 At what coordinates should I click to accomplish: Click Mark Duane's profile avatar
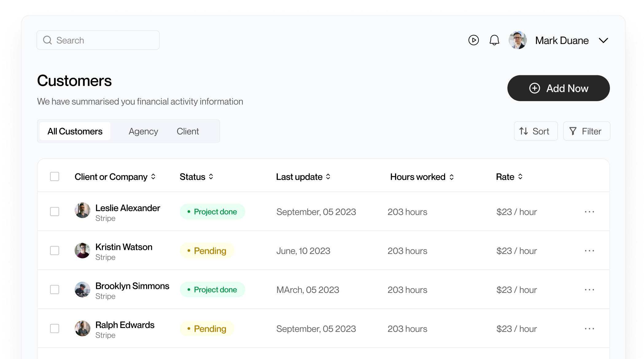coord(518,40)
